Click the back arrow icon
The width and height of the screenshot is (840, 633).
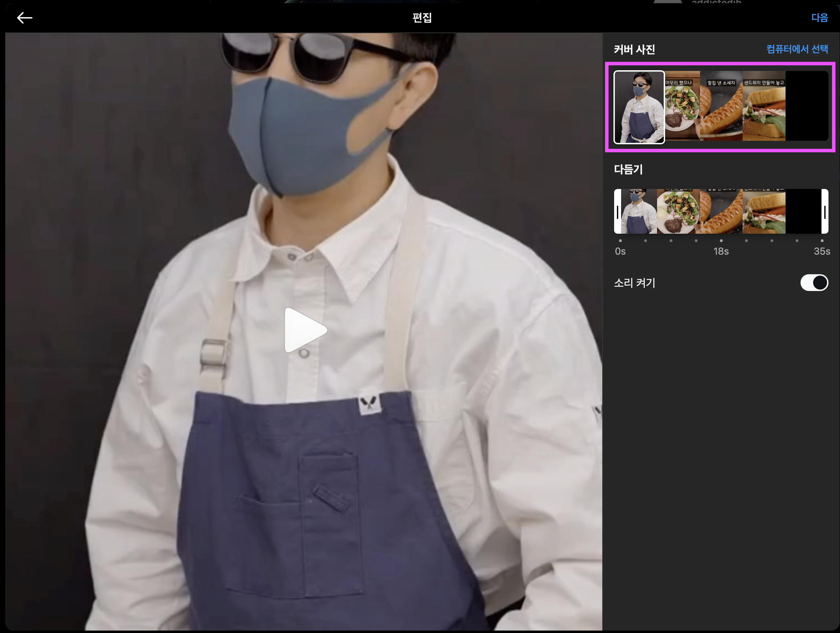tap(25, 18)
